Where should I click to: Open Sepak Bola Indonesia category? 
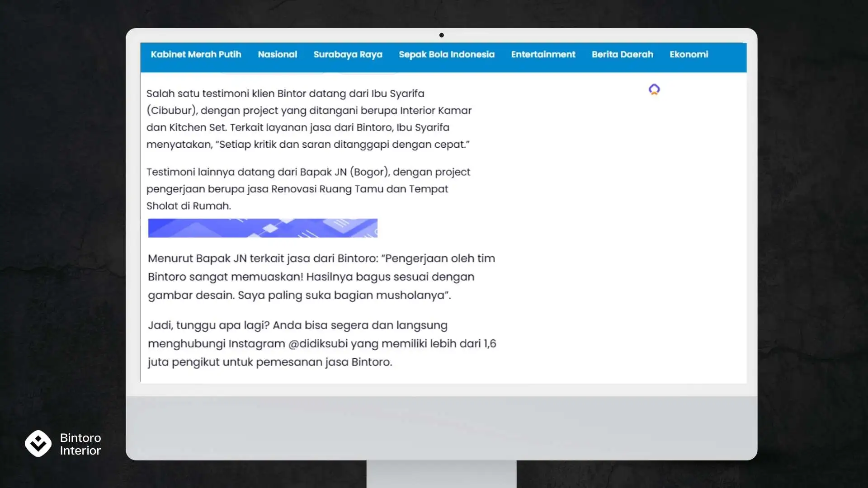click(x=446, y=55)
